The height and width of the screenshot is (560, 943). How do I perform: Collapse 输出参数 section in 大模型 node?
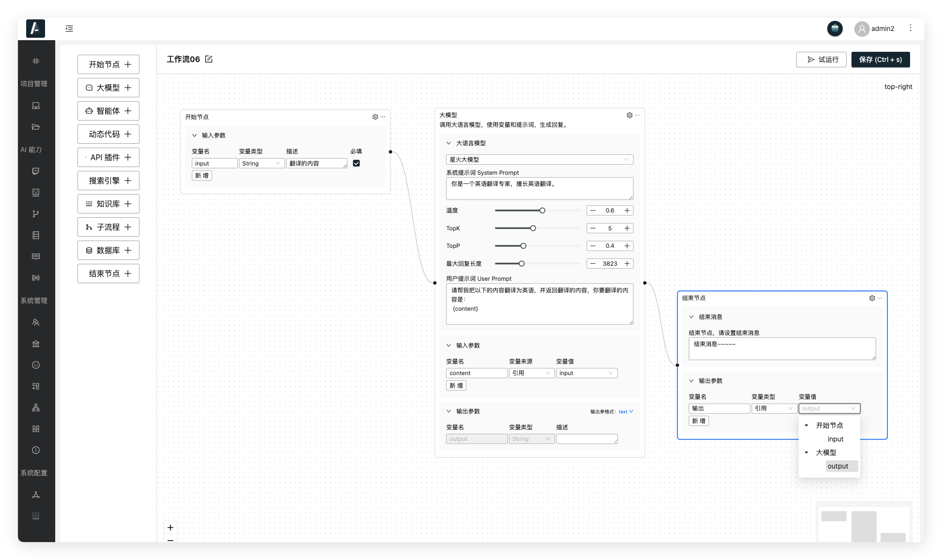(448, 411)
